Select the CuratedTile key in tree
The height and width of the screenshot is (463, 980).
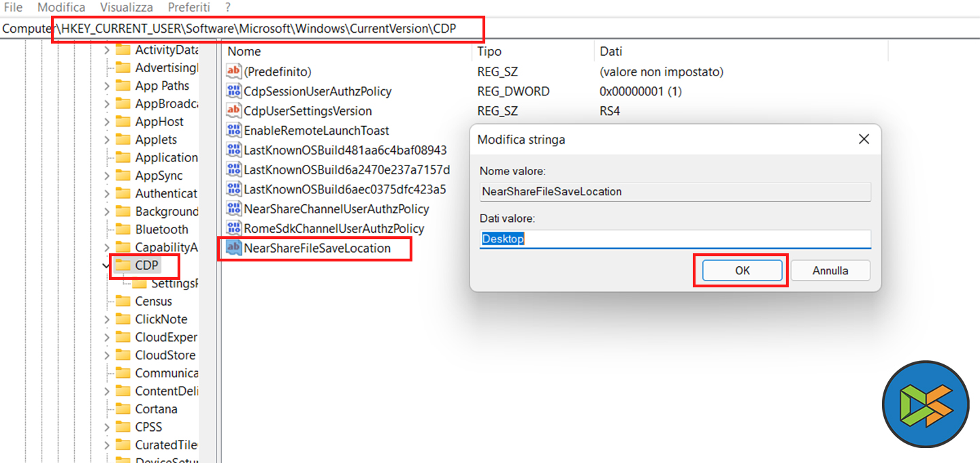point(166,445)
